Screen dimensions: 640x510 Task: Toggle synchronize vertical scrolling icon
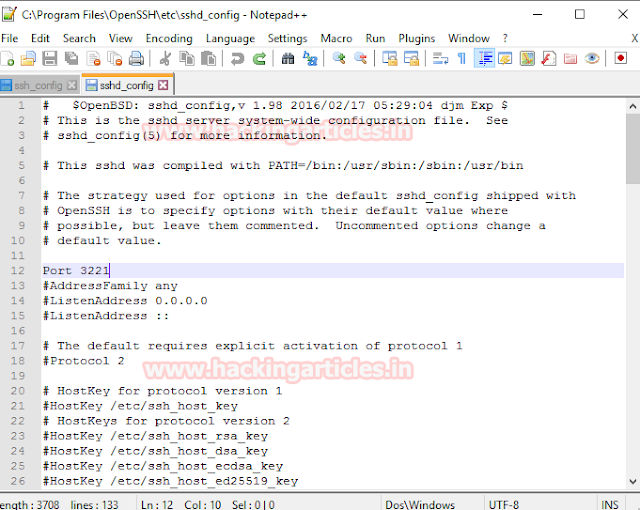point(390,59)
